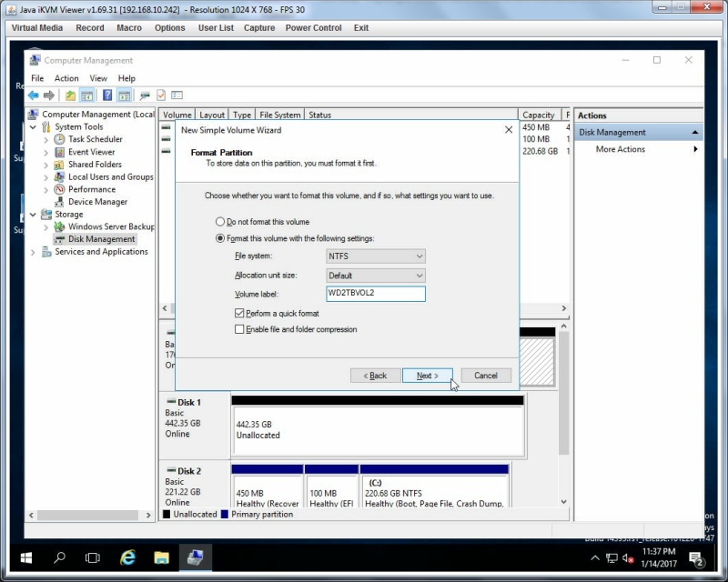Click the Back arrow toolbar icon
Screen dimensions: 728x582
[34, 95]
